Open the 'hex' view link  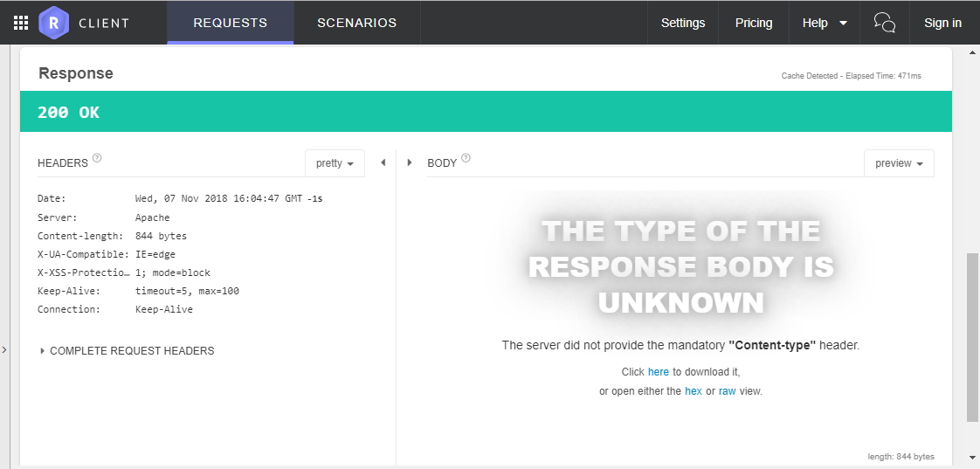click(693, 391)
